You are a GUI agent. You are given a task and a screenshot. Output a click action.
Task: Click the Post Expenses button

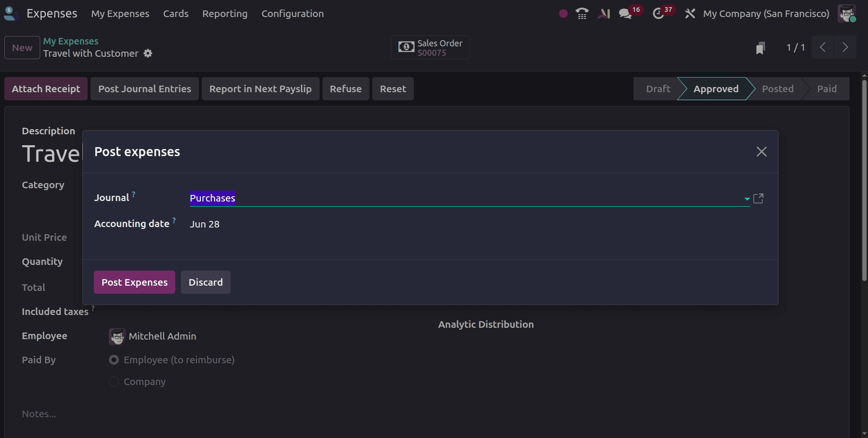coord(134,282)
